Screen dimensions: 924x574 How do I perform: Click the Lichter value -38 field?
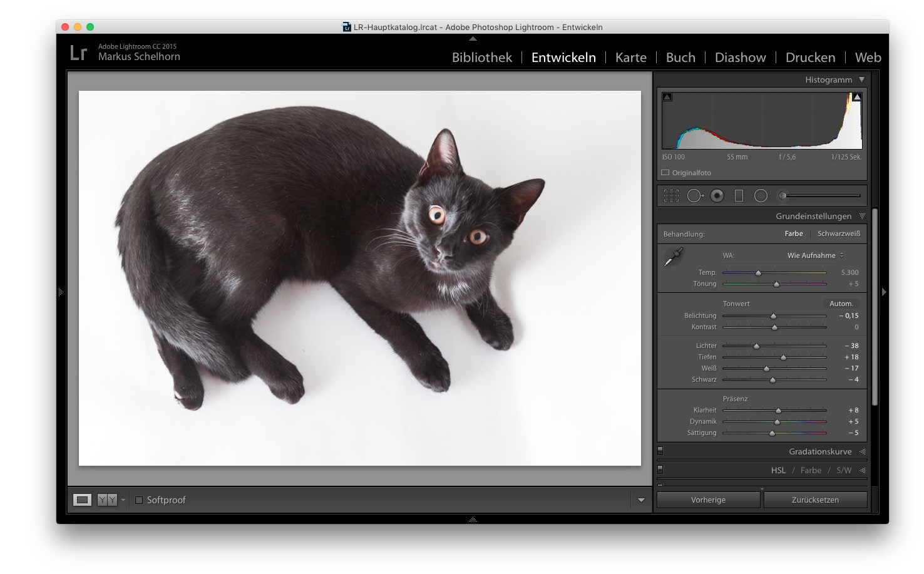coord(851,346)
